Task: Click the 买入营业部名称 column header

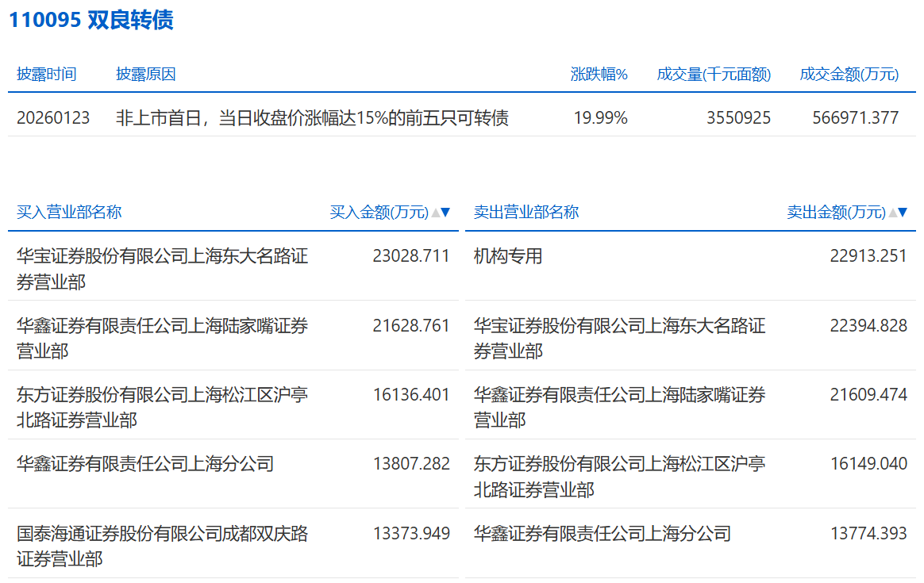Action: click(69, 213)
